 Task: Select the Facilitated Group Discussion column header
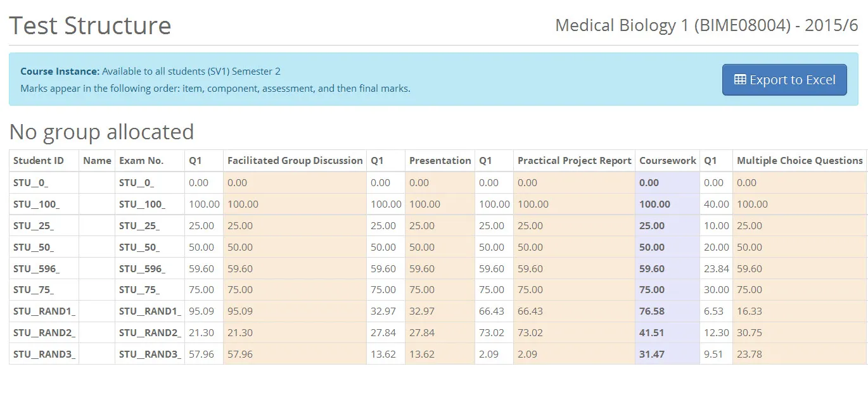[295, 160]
